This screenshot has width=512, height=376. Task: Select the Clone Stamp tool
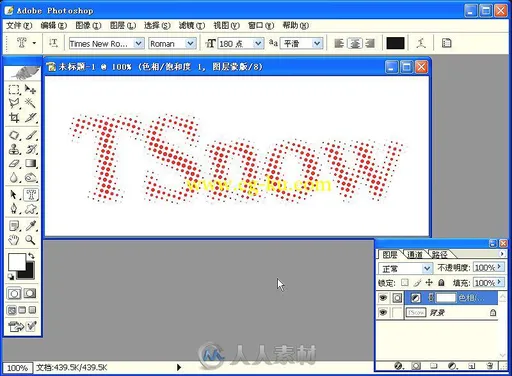[14, 149]
